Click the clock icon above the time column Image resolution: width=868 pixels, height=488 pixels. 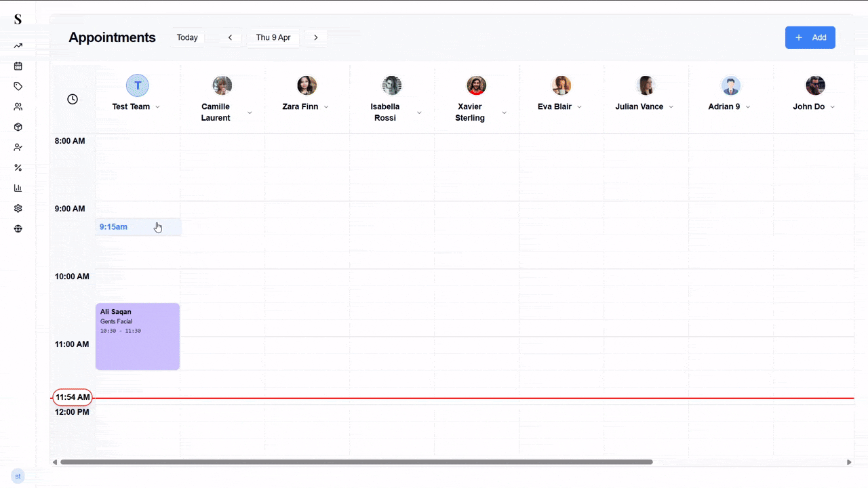[72, 99]
